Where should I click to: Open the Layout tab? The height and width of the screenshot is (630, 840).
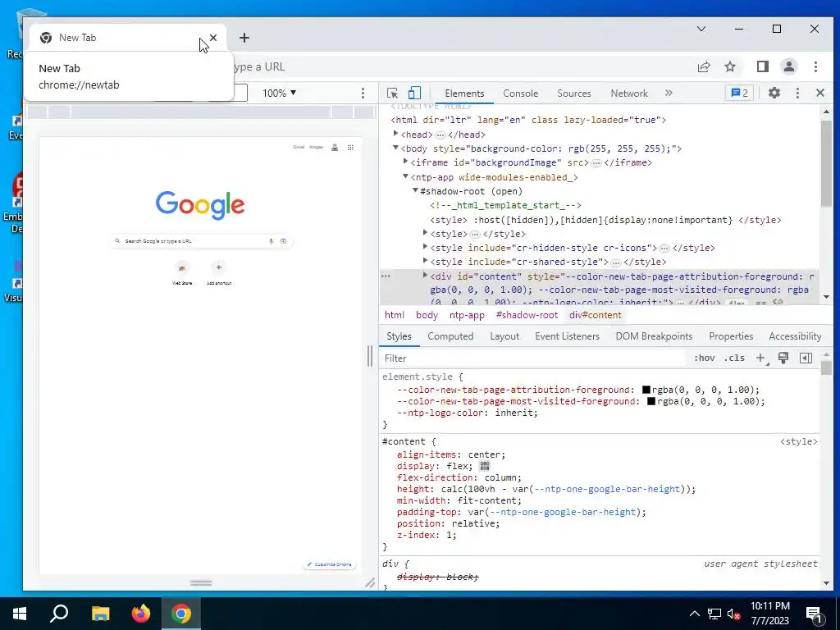504,336
